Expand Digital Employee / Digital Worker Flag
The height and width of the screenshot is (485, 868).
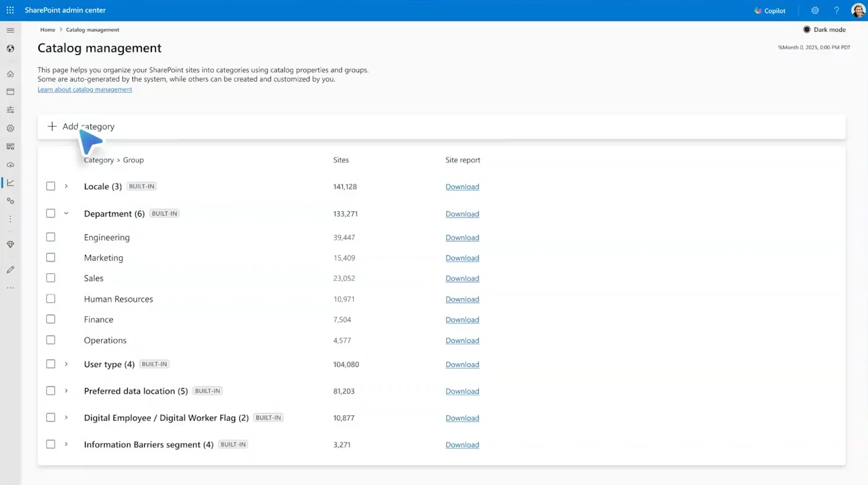66,418
